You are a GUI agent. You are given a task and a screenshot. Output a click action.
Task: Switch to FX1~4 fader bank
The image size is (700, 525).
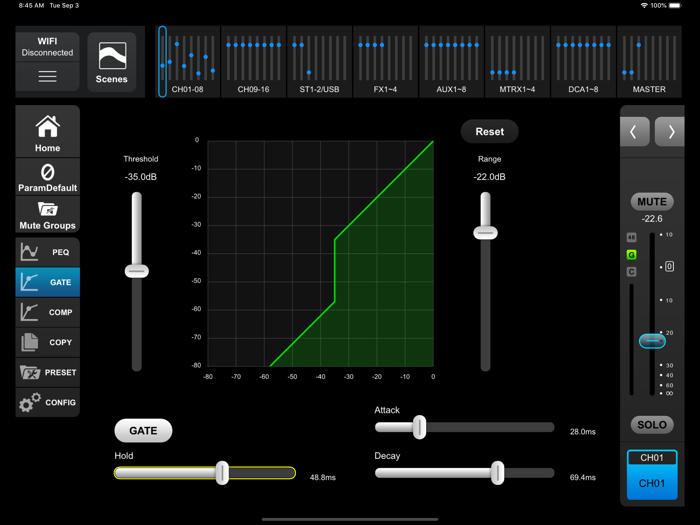pyautogui.click(x=385, y=62)
